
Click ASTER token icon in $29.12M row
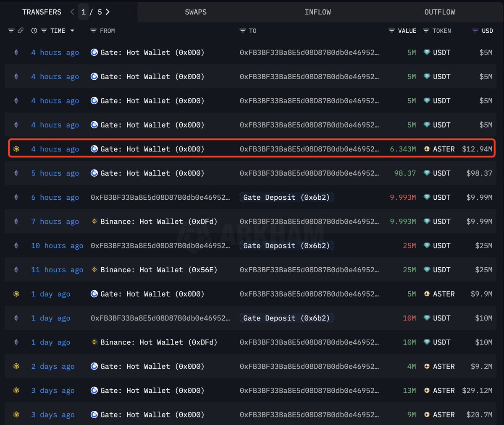point(427,391)
